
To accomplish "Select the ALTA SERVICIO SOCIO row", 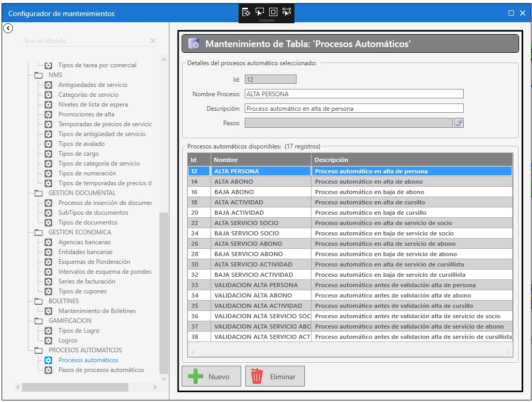I will coord(350,223).
